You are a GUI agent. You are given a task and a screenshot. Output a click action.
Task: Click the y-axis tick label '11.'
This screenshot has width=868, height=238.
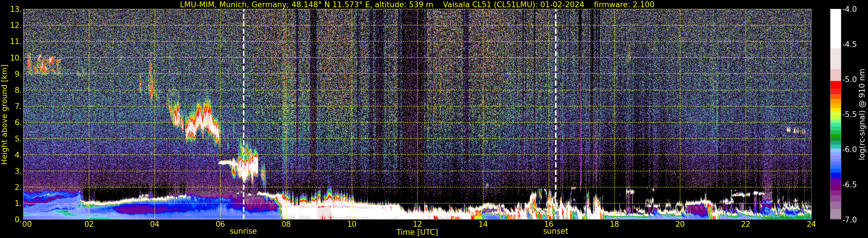point(16,42)
